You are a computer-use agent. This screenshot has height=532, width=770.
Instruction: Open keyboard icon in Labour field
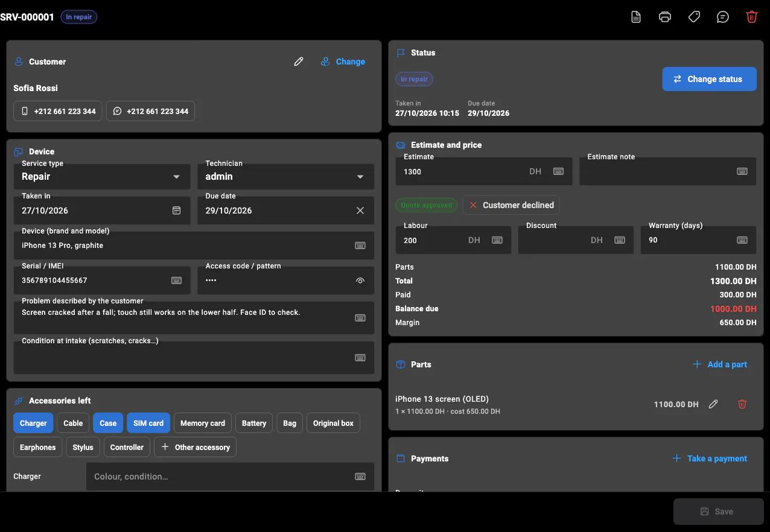(497, 240)
